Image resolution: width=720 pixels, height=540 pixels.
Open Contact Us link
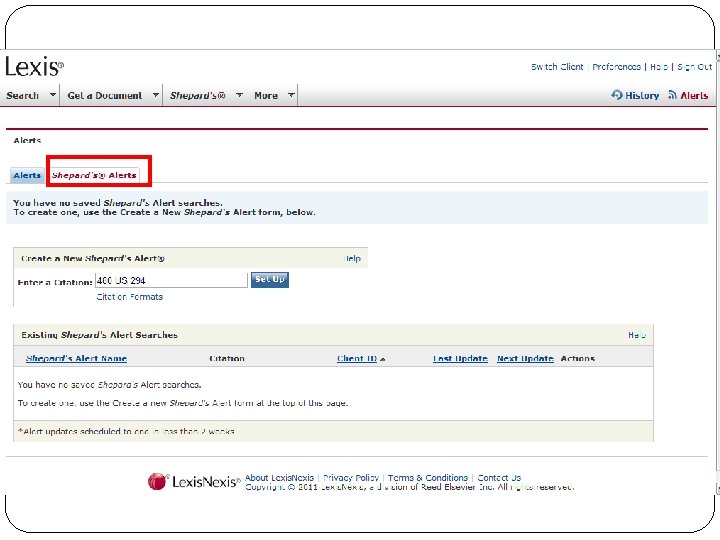pos(499,478)
